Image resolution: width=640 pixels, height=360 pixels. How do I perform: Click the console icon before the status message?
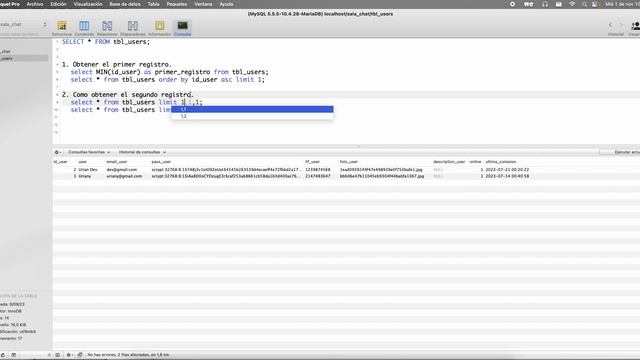pos(80,355)
